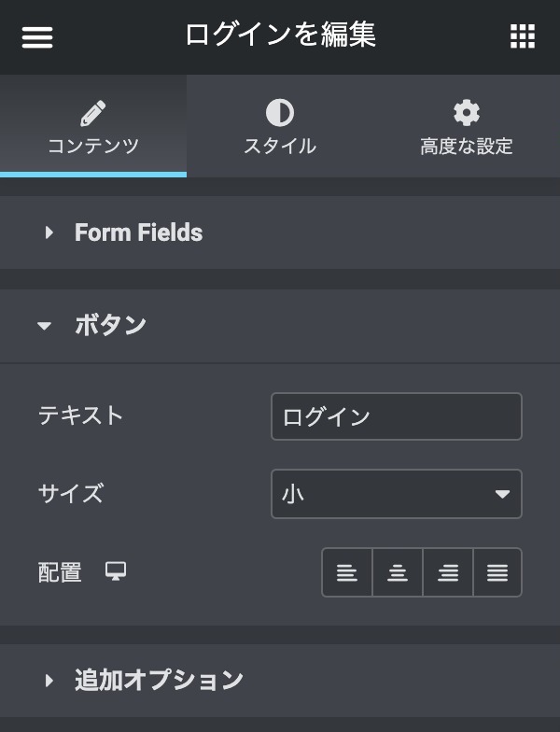Image resolution: width=560 pixels, height=732 pixels.
Task: Click the gear icon for 高度な設定
Action: pyautogui.click(x=466, y=114)
